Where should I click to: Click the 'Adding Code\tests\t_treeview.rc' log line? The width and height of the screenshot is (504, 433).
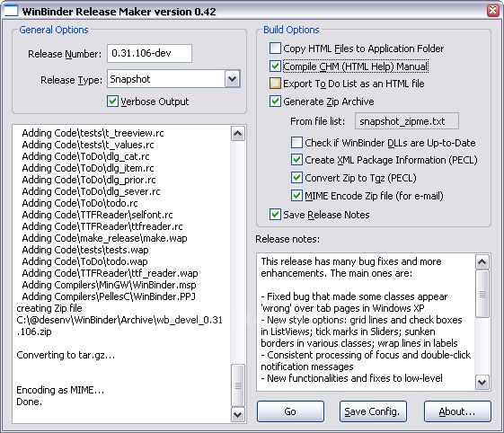tap(93, 133)
